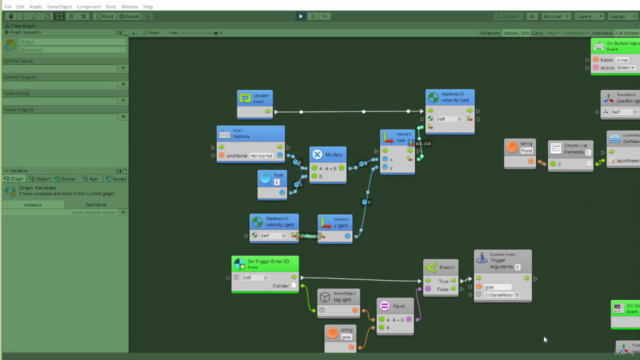This screenshot has height=360, width=640.
Task: Click the graph lock icon
Action: (x=133, y=33)
